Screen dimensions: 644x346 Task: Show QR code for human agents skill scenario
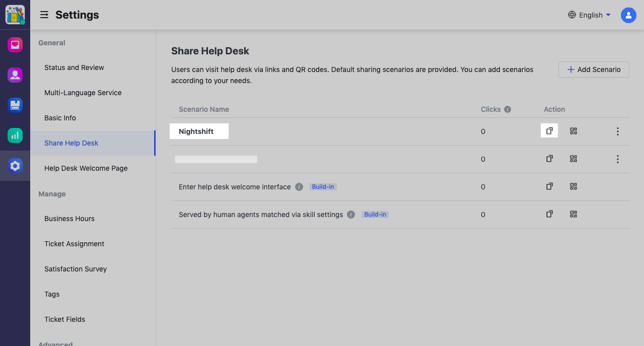click(x=574, y=214)
